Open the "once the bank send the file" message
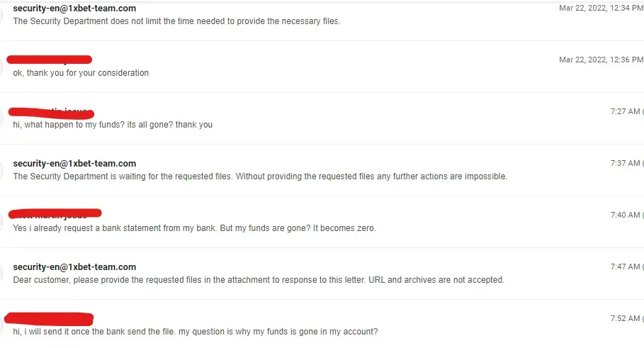 (196, 332)
